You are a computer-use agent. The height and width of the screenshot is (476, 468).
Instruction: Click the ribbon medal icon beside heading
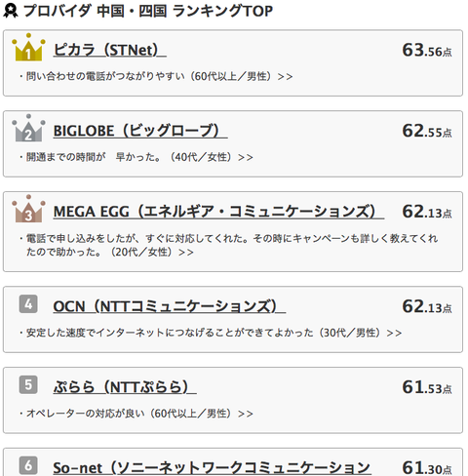11,11
